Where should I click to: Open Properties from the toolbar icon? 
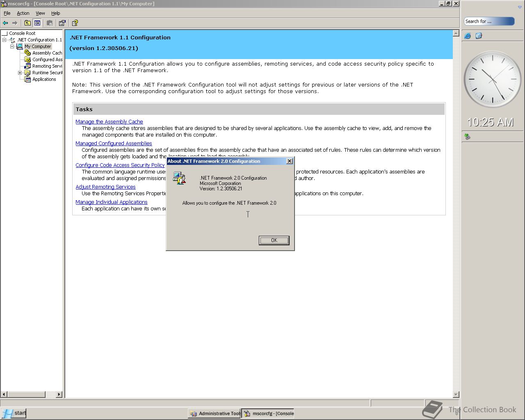(x=62, y=23)
